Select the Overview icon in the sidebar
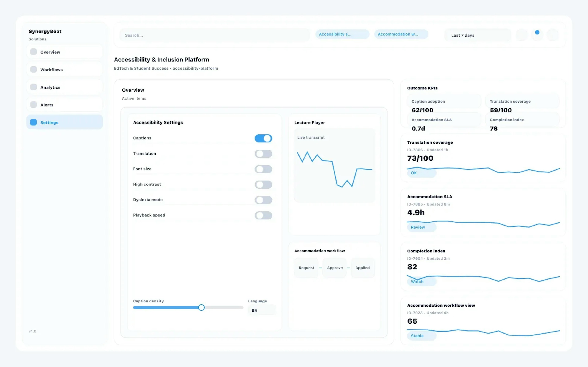This screenshot has height=367, width=588. click(33, 52)
